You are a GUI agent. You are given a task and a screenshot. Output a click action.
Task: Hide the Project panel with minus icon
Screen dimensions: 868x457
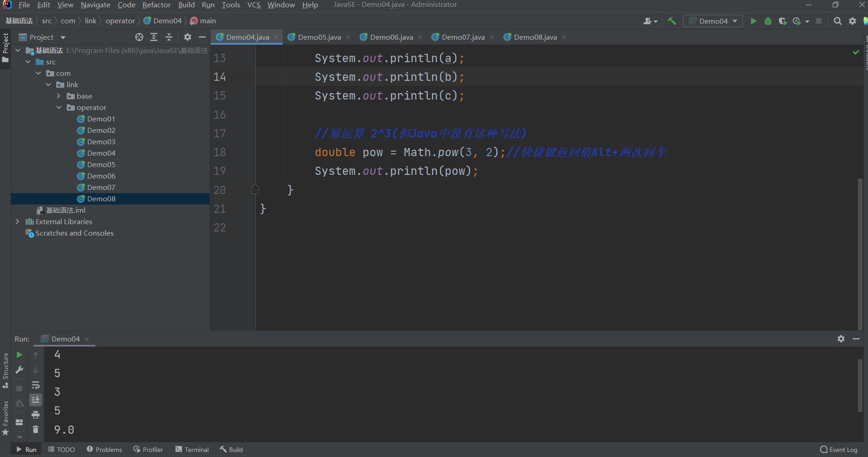tap(202, 37)
